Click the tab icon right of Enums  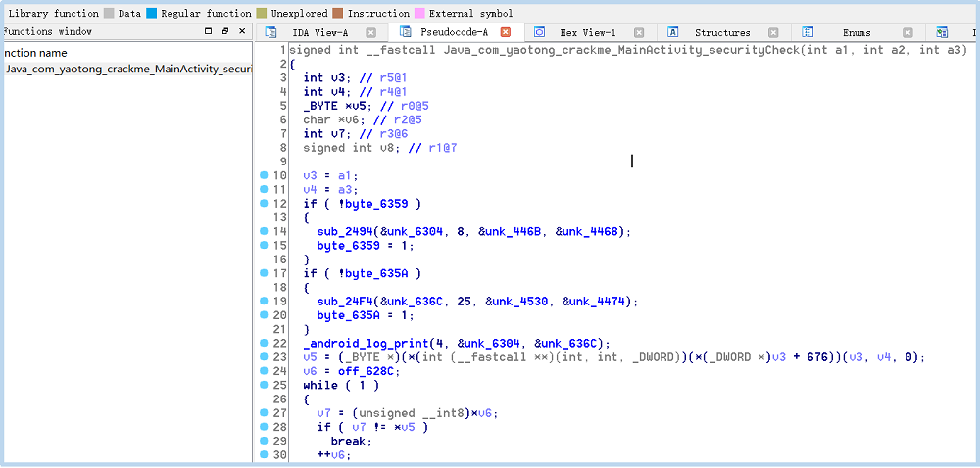(x=942, y=33)
